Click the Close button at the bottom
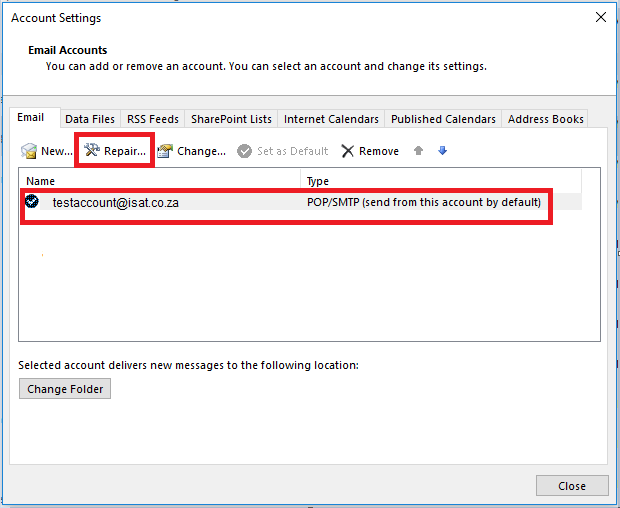This screenshot has height=508, width=620. point(572,486)
